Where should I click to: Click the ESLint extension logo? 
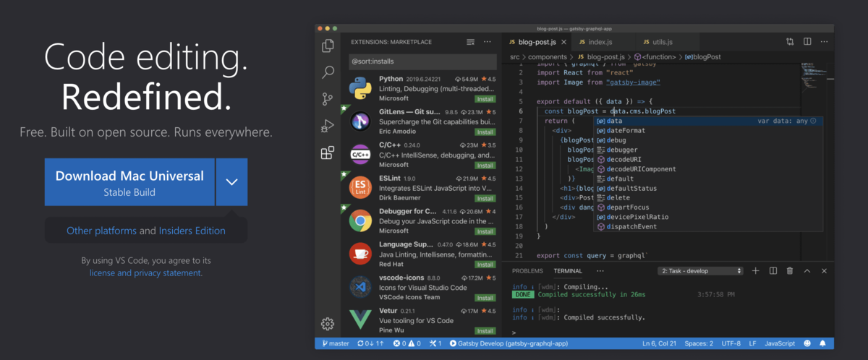coord(360,187)
